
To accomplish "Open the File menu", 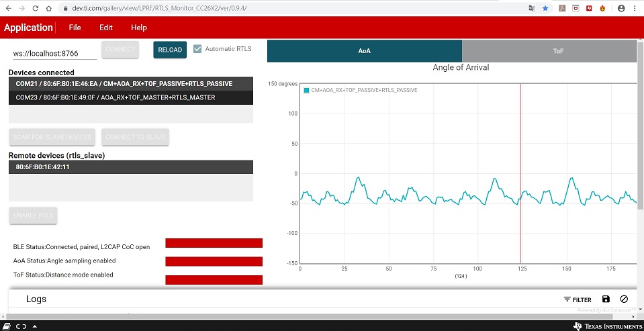I will (x=75, y=28).
